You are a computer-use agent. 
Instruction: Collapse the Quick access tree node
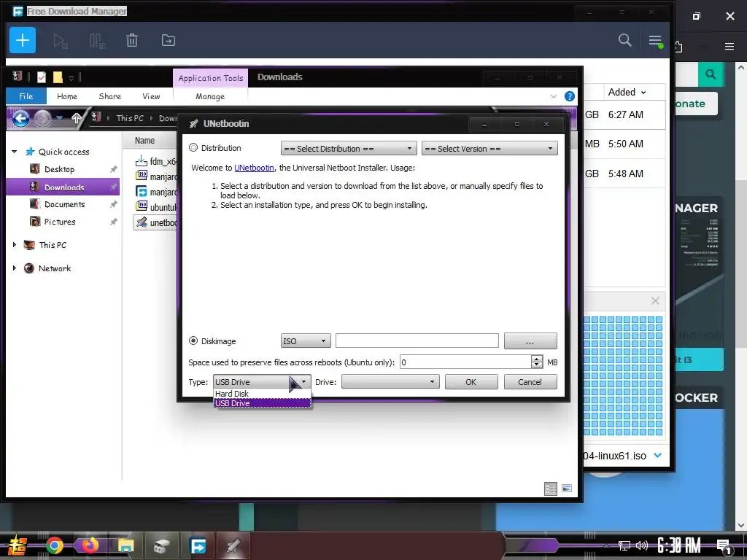15,152
